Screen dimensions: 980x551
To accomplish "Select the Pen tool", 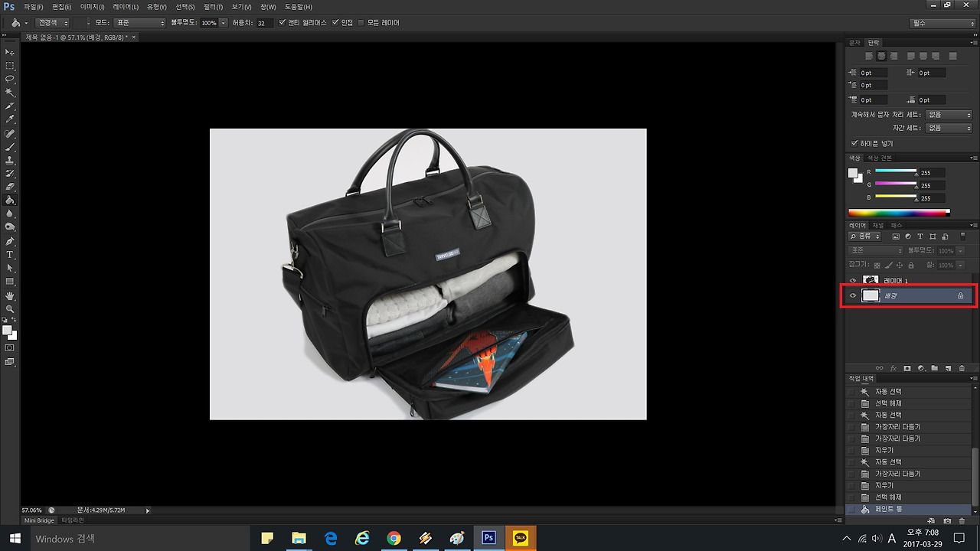I will click(x=10, y=241).
